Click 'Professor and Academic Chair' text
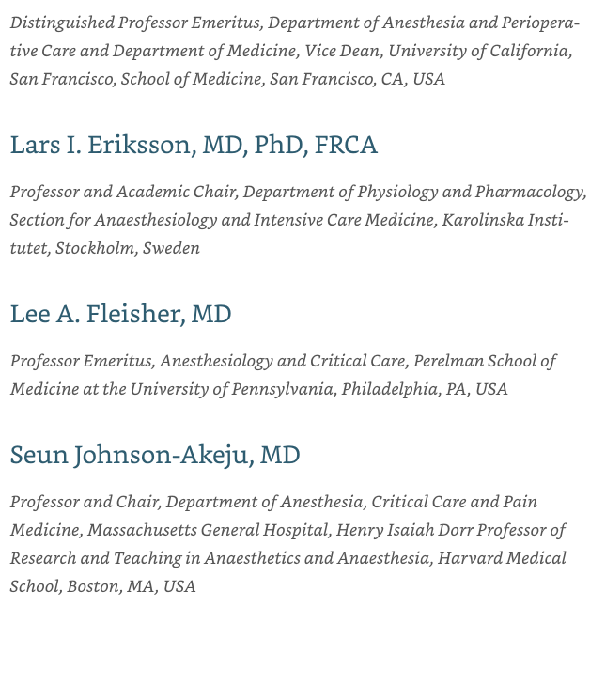This screenshot has height=700, width=590. click(x=124, y=192)
